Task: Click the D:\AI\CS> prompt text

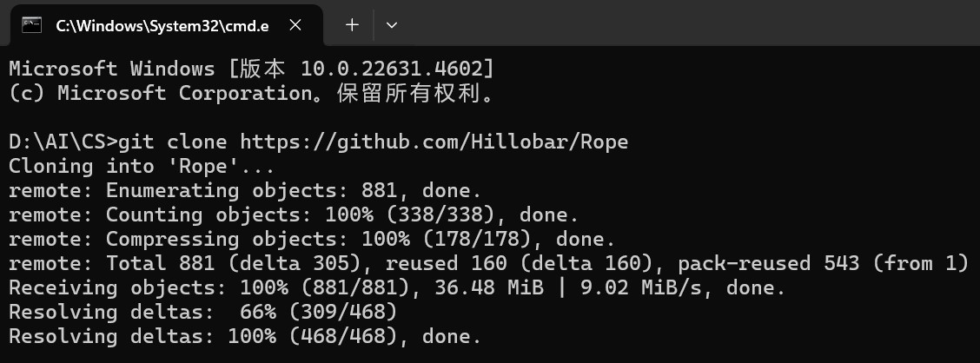Action: click(x=63, y=142)
